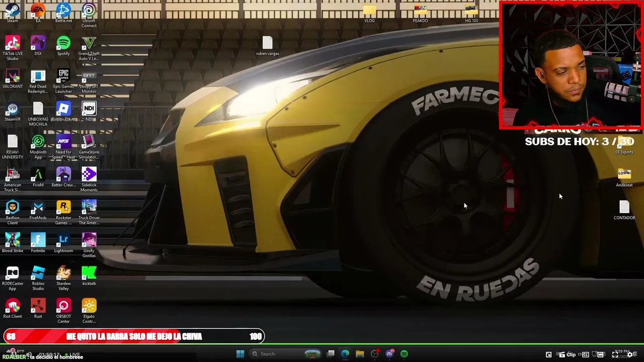Select the VLOG folder
The width and height of the screenshot is (644, 362).
(x=370, y=13)
